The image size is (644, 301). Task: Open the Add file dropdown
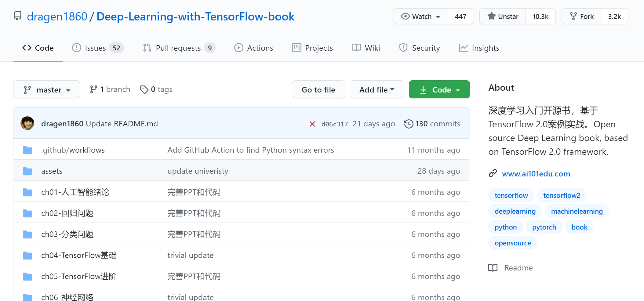point(377,90)
